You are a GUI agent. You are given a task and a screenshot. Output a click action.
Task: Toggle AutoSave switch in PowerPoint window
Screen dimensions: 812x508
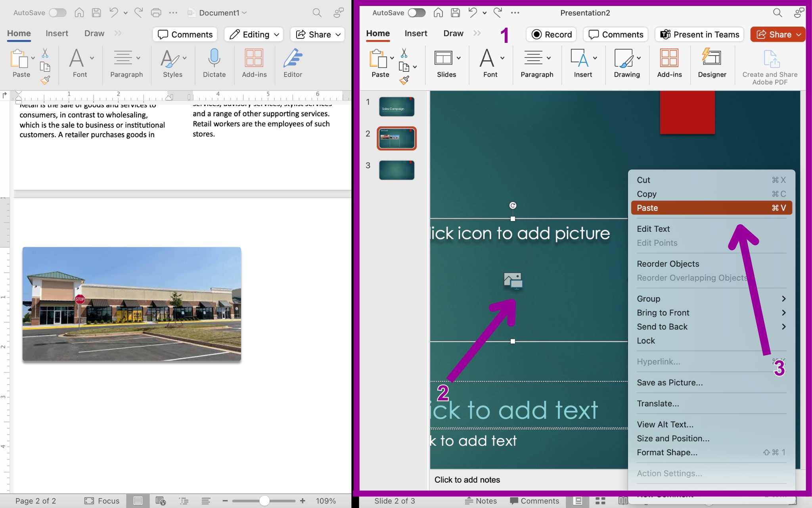(x=417, y=13)
